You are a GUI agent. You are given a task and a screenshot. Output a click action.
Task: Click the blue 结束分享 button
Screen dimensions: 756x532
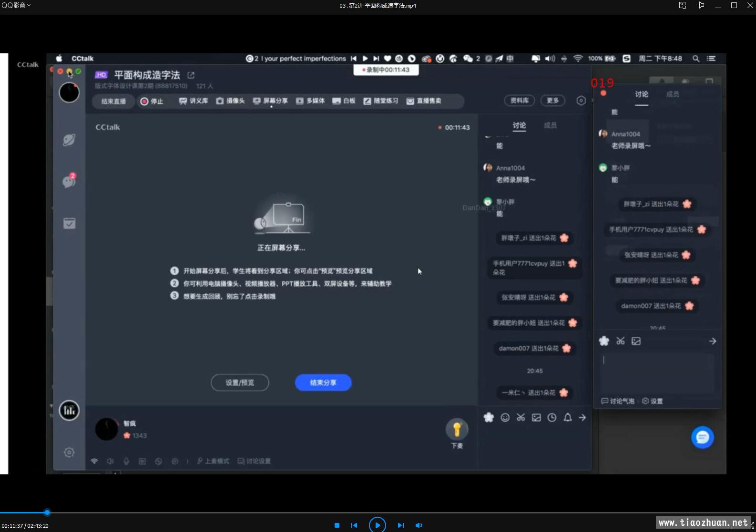tap(323, 382)
